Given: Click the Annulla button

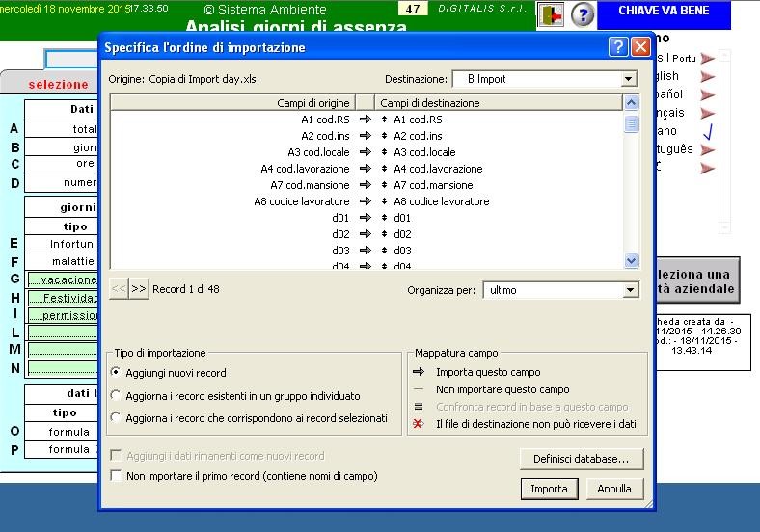Looking at the screenshot, I should click(614, 489).
